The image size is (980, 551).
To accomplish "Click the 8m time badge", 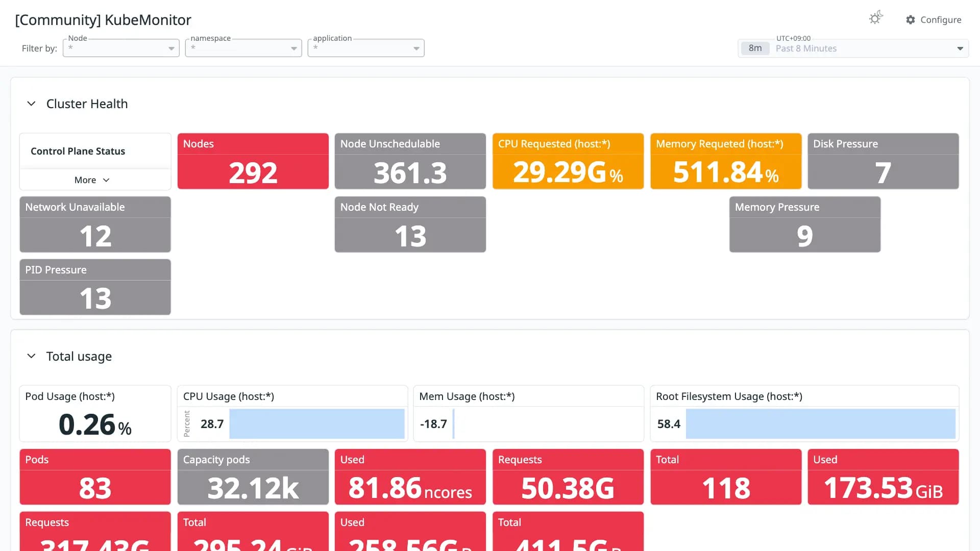I will [755, 48].
